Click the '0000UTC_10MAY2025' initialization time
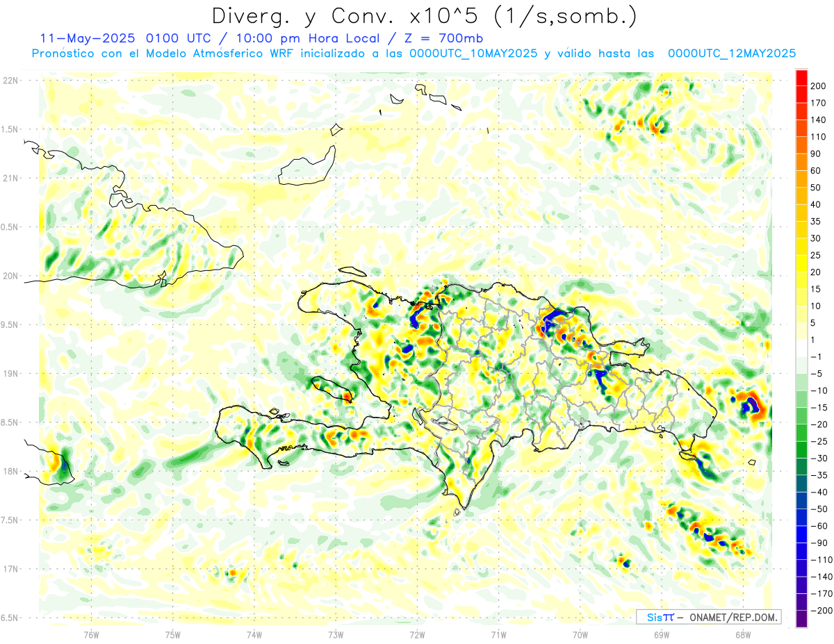The width and height of the screenshot is (834, 644). click(x=473, y=53)
